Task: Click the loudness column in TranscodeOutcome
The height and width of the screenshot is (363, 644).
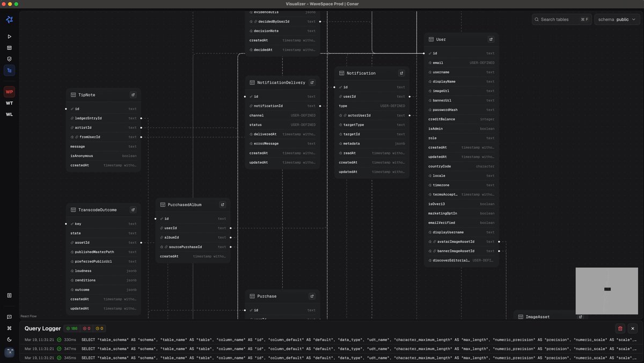Action: click(x=104, y=271)
